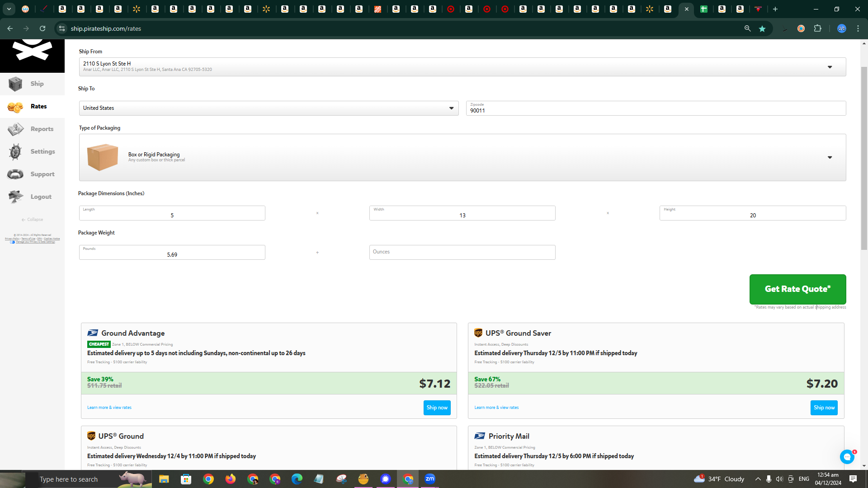Open the United States country dropdown
The height and width of the screenshot is (488, 868).
pyautogui.click(x=269, y=108)
